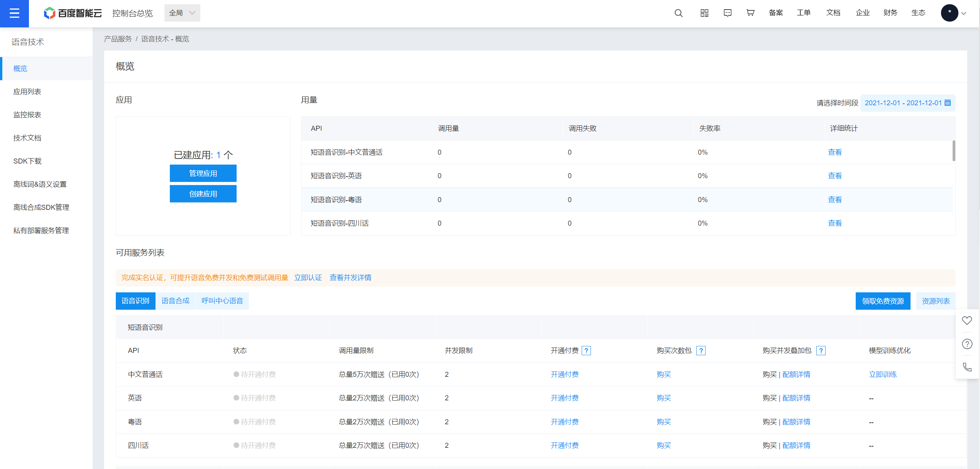Click the Baidu AI Cloud logo
Viewport: 980px width, 469px height.
[73, 13]
